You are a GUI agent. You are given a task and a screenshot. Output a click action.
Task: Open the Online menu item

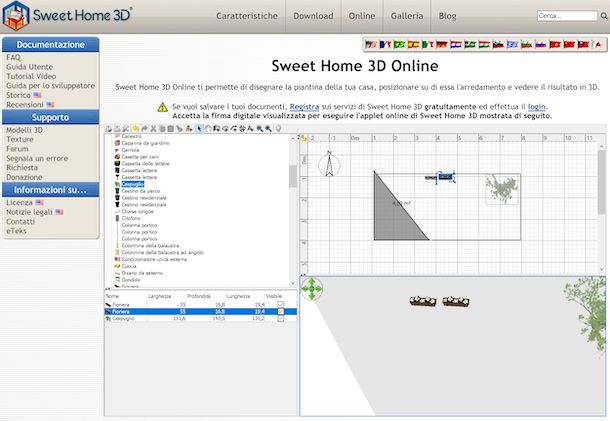tap(362, 16)
